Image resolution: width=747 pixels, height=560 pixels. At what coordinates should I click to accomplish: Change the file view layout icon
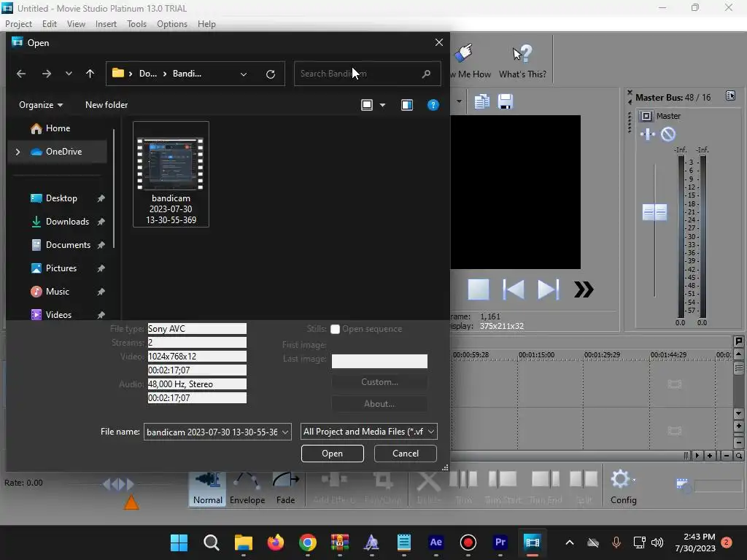point(367,105)
